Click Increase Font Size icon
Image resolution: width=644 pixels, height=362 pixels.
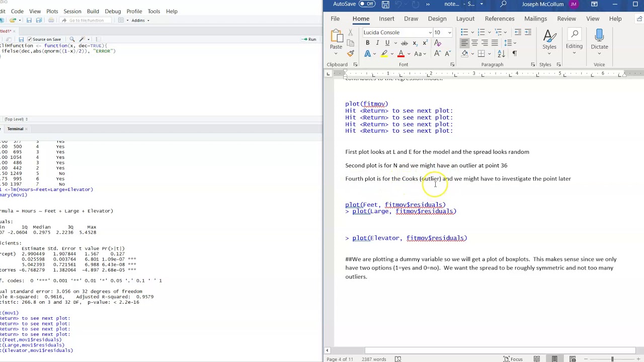coord(437,54)
